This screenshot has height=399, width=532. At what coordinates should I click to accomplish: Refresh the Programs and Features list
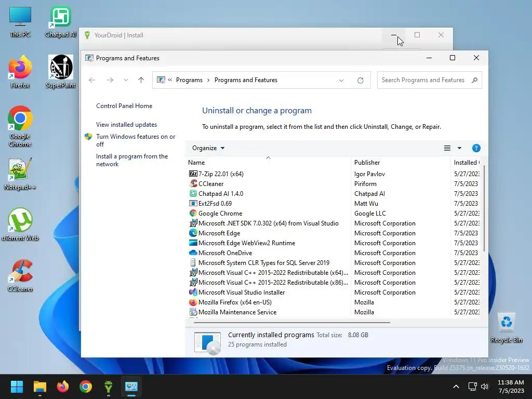click(361, 81)
